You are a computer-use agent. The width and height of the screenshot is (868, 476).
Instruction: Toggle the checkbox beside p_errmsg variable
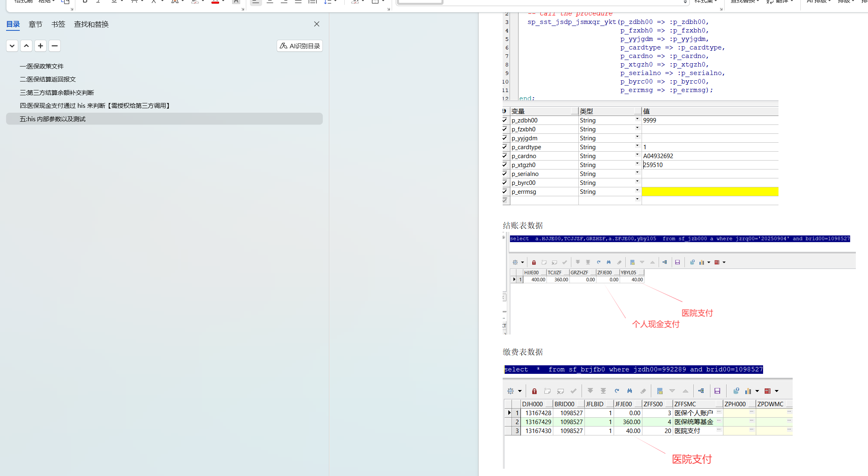pyautogui.click(x=505, y=191)
